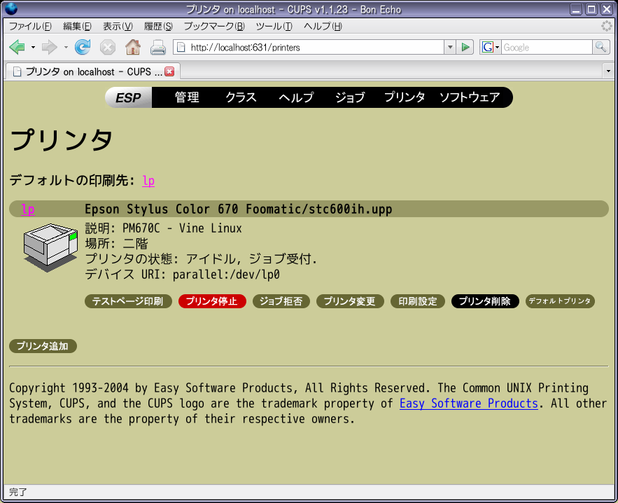Select ジョブ in the CUPS navigation bar
The height and width of the screenshot is (503, 618).
point(350,97)
